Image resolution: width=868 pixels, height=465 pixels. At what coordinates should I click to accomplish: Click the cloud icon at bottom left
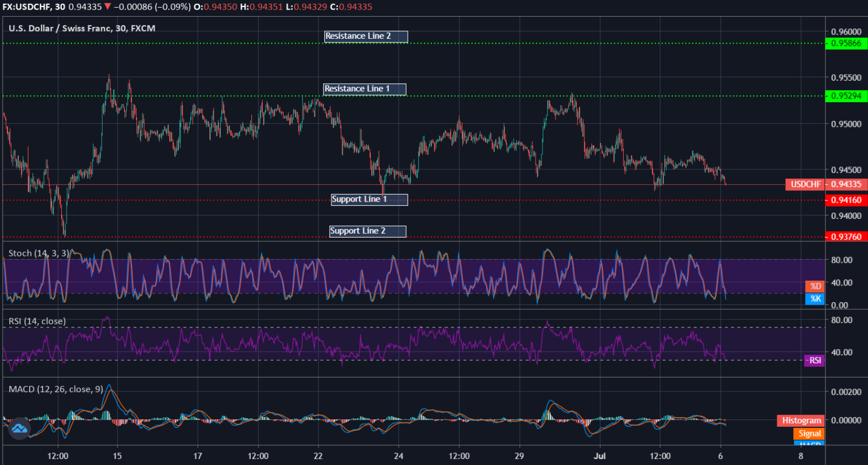tap(19, 428)
